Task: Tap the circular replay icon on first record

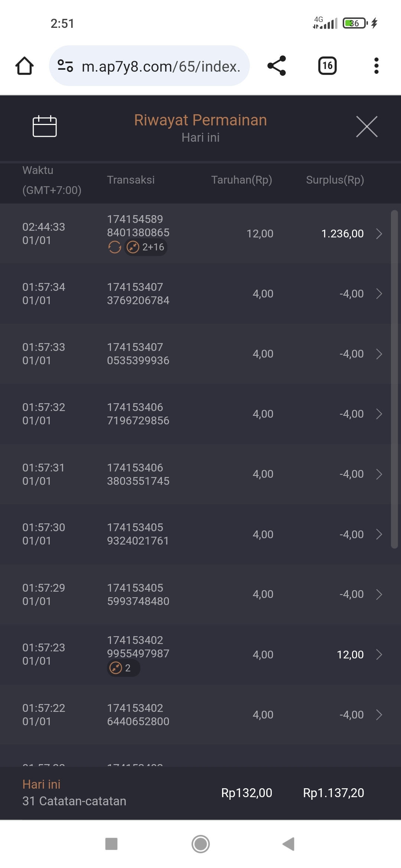Action: [x=115, y=247]
